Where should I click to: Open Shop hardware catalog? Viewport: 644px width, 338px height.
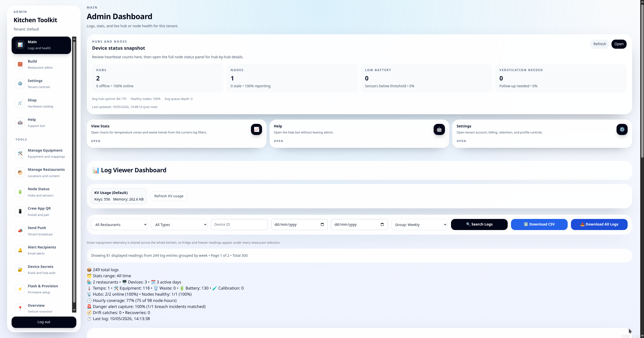click(x=41, y=103)
